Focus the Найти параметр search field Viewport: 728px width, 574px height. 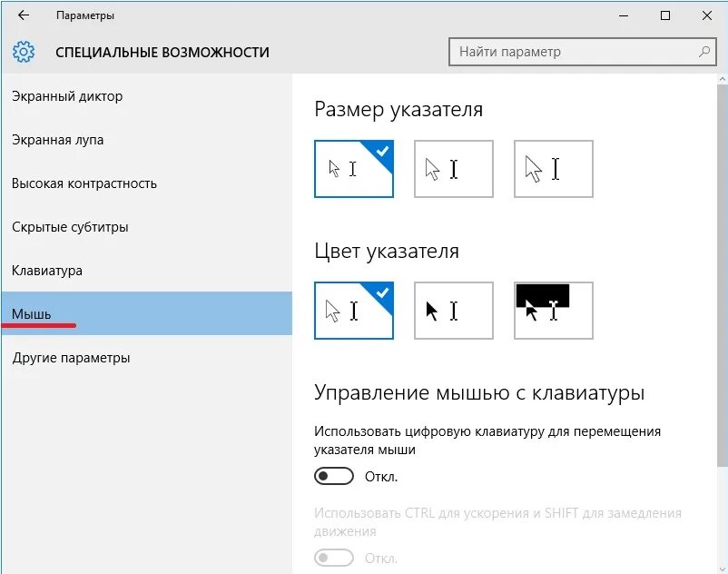click(x=583, y=52)
